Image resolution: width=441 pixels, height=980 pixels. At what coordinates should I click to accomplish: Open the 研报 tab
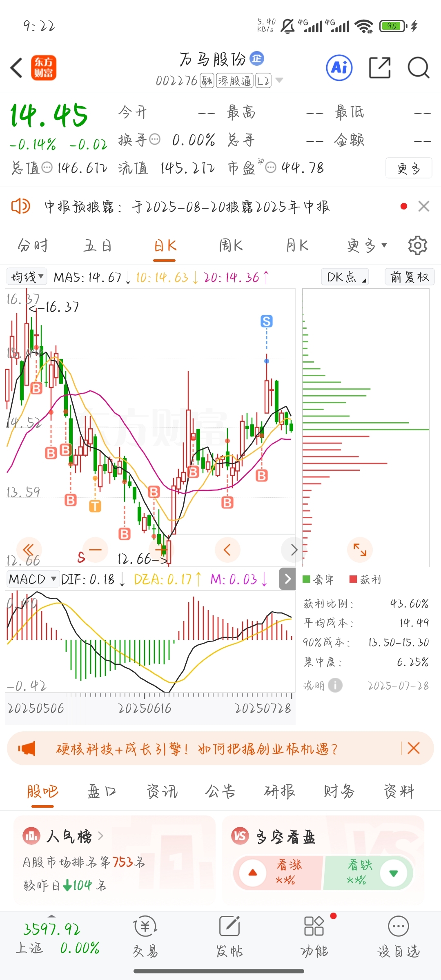click(280, 791)
